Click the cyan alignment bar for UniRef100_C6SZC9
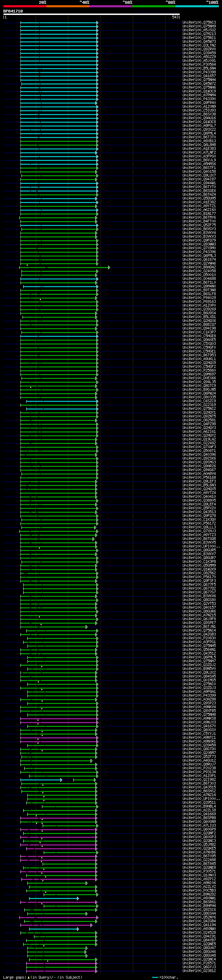 click(x=62, y=402)
